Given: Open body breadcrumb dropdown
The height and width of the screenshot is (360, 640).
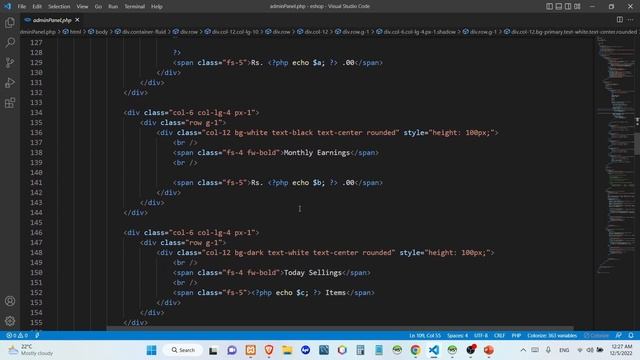Looking at the screenshot, I should point(98,31).
